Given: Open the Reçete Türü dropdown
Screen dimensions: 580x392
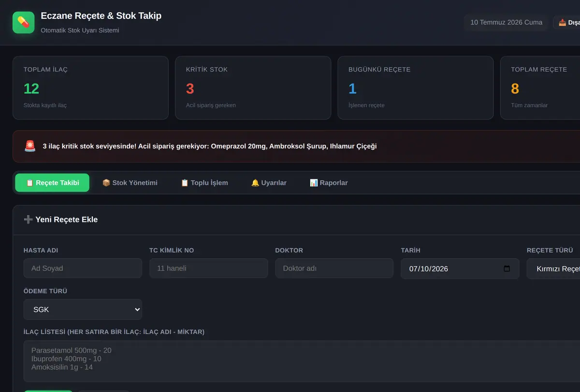Looking at the screenshot, I should 553,269.
